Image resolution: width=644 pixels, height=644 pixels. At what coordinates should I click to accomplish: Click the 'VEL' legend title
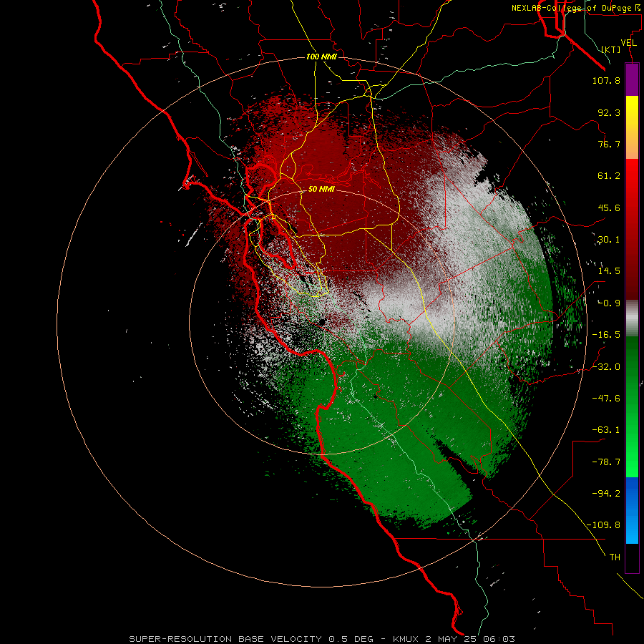tap(628, 42)
